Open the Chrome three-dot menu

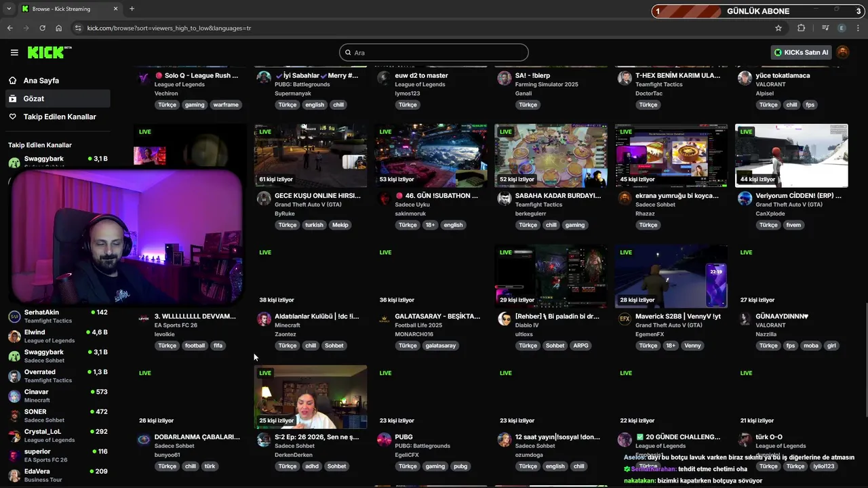pyautogui.click(x=859, y=28)
